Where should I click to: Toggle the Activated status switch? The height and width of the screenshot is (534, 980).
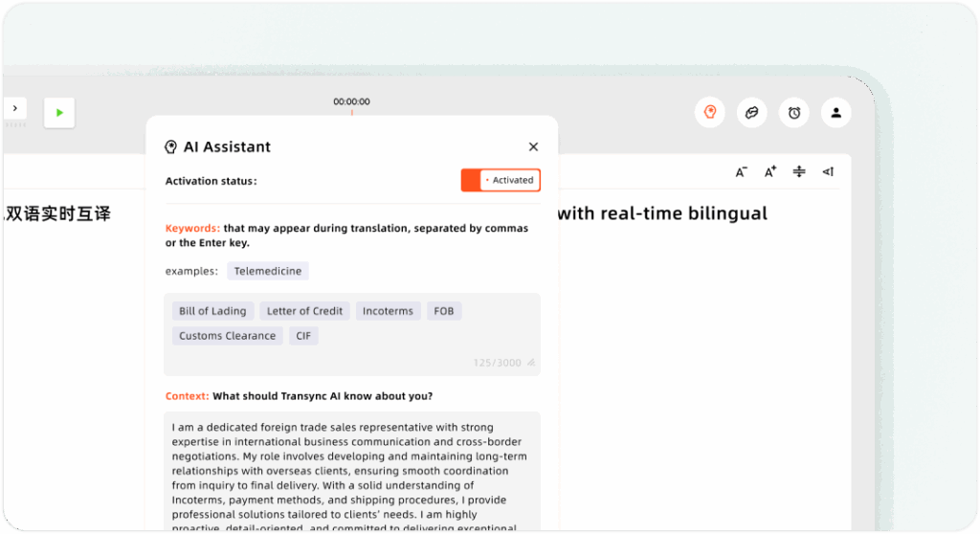(x=501, y=180)
